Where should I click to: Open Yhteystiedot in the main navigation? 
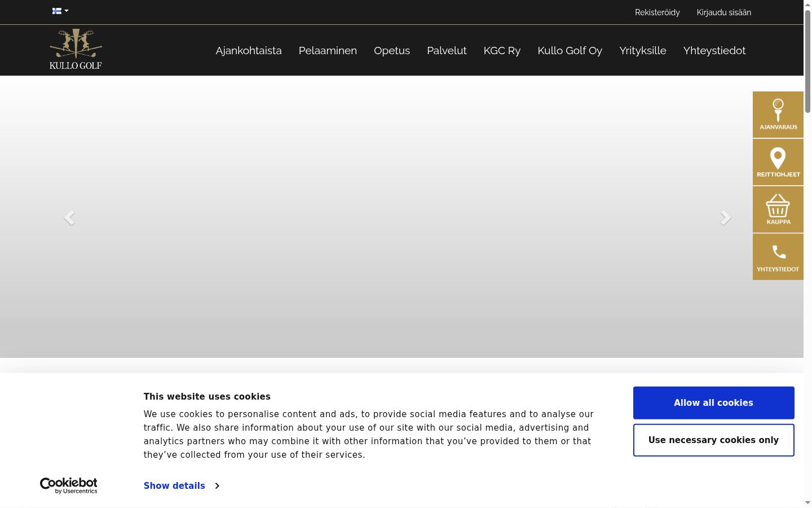click(714, 50)
